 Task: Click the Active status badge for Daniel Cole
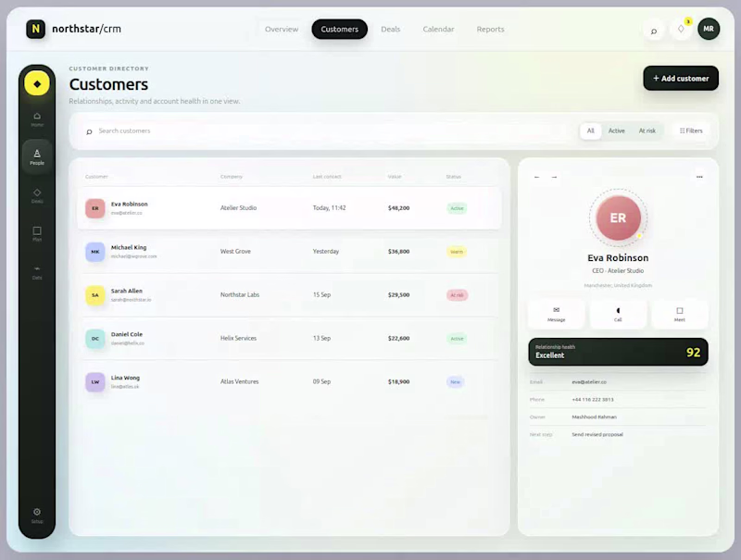point(457,339)
